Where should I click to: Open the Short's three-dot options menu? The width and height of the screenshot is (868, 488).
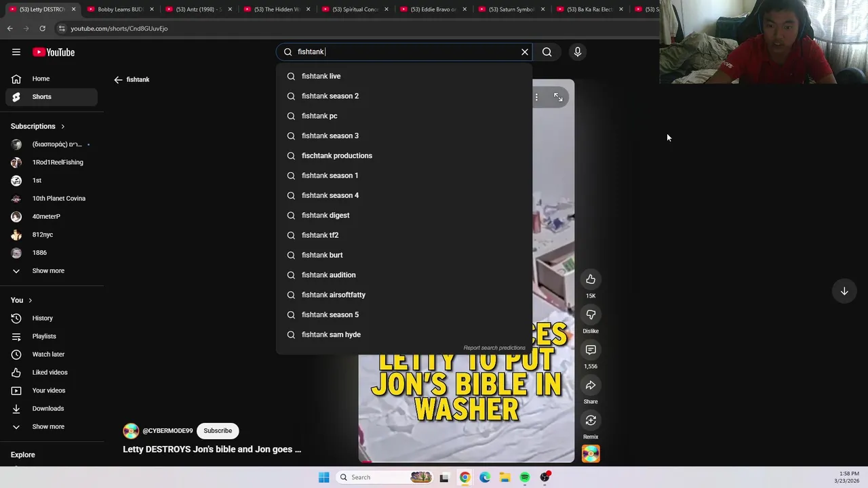[x=536, y=97]
